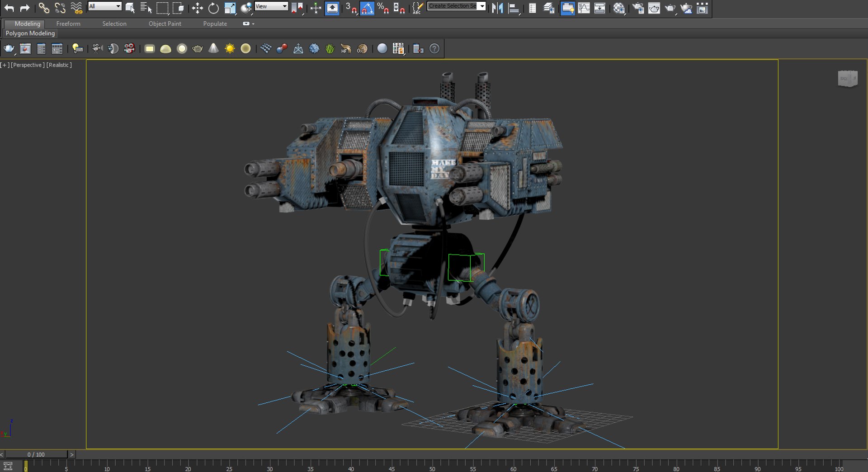Open the Material Editor

pyautogui.click(x=619, y=8)
